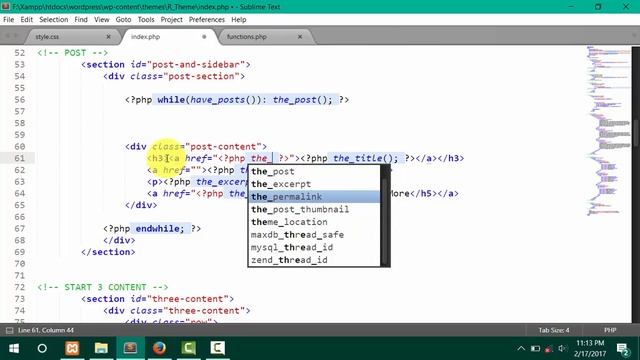This screenshot has height=360, width=640.
Task: Choose maxdb_thread_safe autocomplete suggestion
Action: tap(314, 235)
